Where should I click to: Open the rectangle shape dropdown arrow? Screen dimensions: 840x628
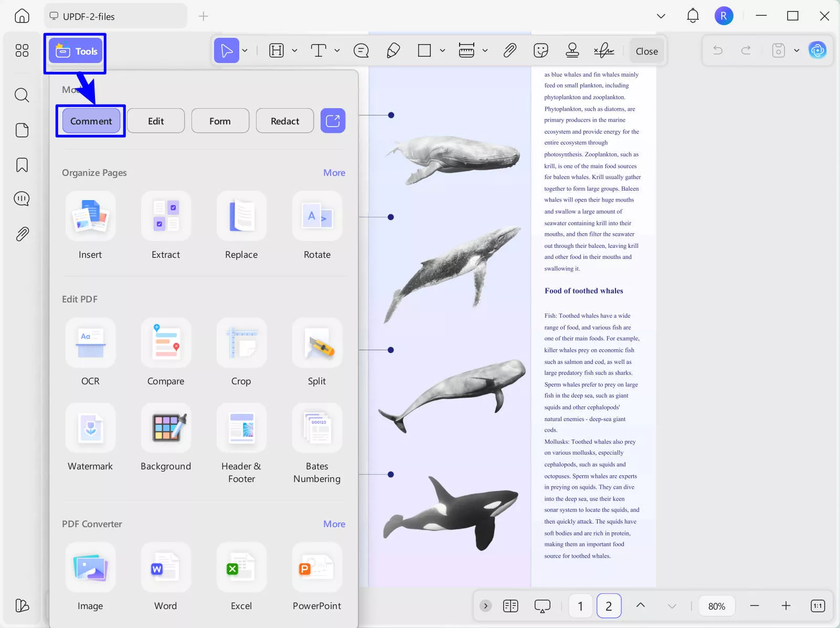tap(442, 51)
